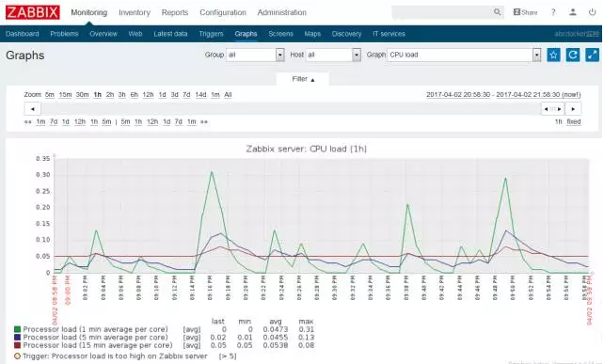Screen dimensions: 604x364
Task: Open the help question mark icon
Action: [553, 12]
